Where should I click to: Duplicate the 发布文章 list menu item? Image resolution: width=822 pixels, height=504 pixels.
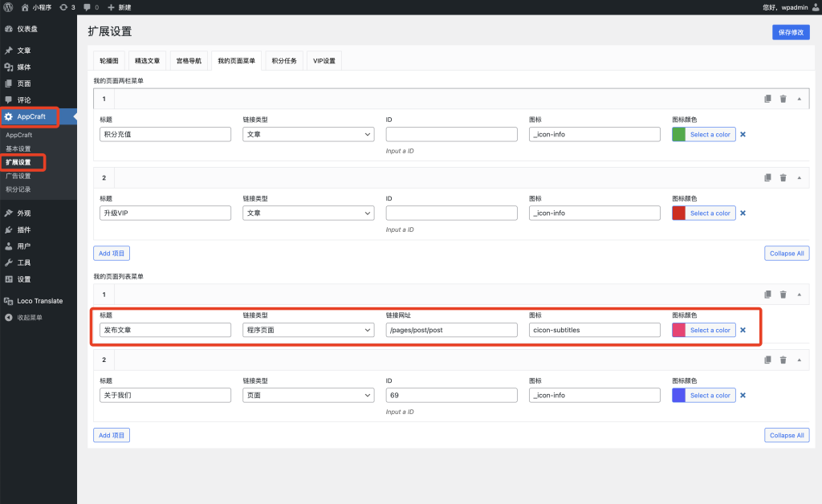tap(767, 295)
